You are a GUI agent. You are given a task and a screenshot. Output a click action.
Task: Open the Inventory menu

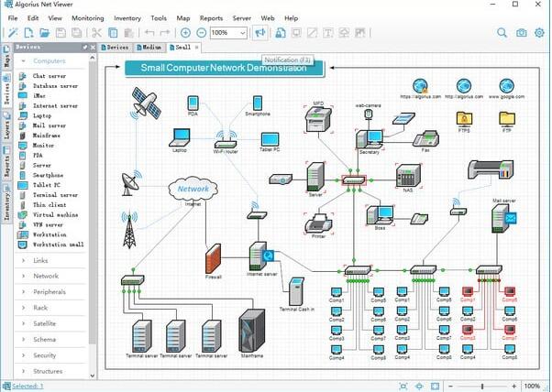(127, 18)
